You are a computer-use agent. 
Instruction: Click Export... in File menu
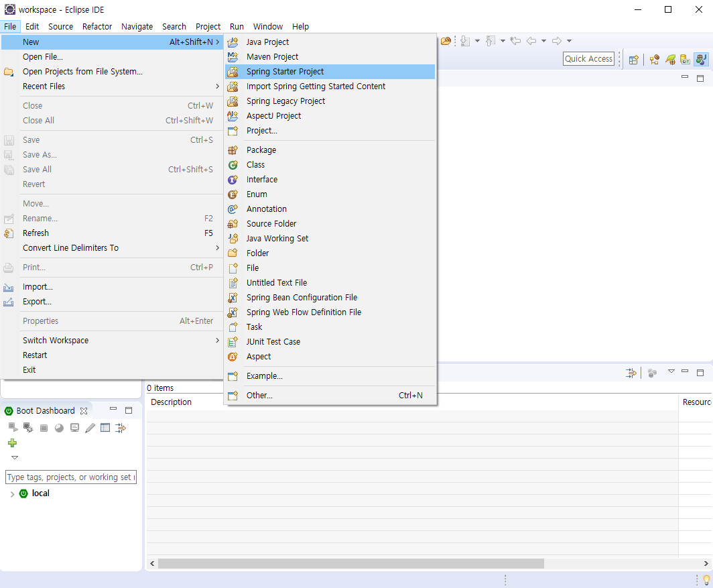click(112, 301)
